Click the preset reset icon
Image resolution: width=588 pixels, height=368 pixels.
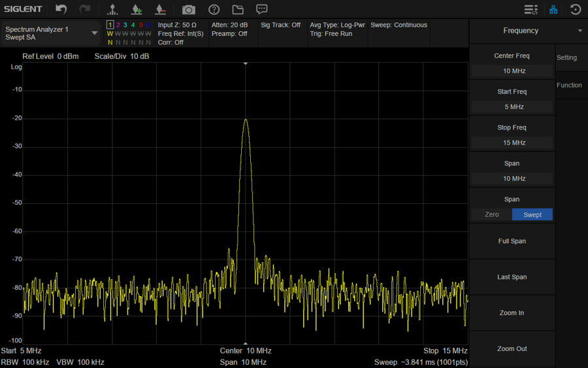coord(575,9)
